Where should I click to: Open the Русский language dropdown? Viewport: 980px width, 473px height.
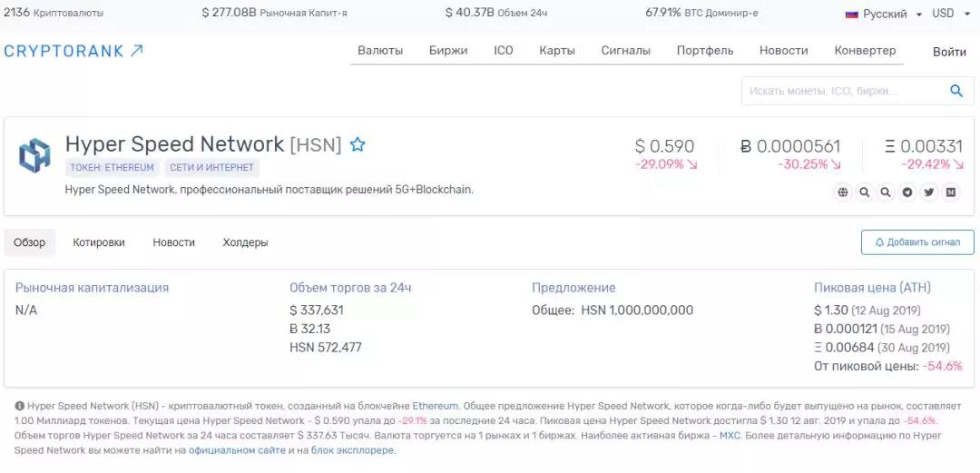[x=885, y=14]
